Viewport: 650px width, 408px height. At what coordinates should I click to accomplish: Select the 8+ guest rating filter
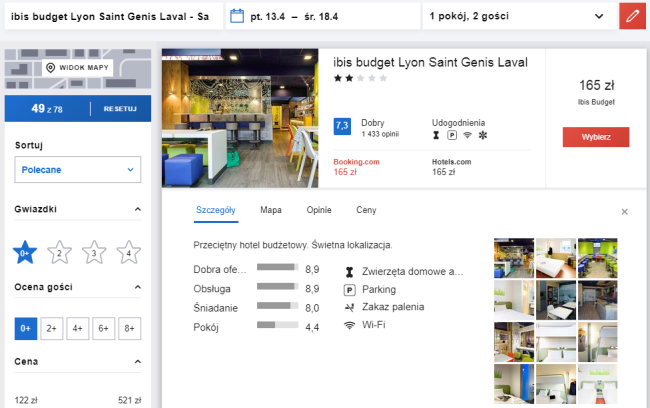click(128, 328)
